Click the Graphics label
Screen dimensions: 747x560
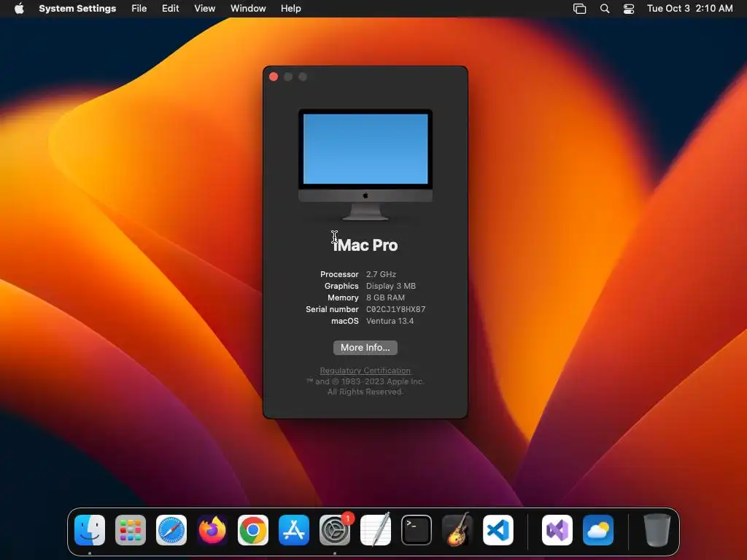[341, 286]
